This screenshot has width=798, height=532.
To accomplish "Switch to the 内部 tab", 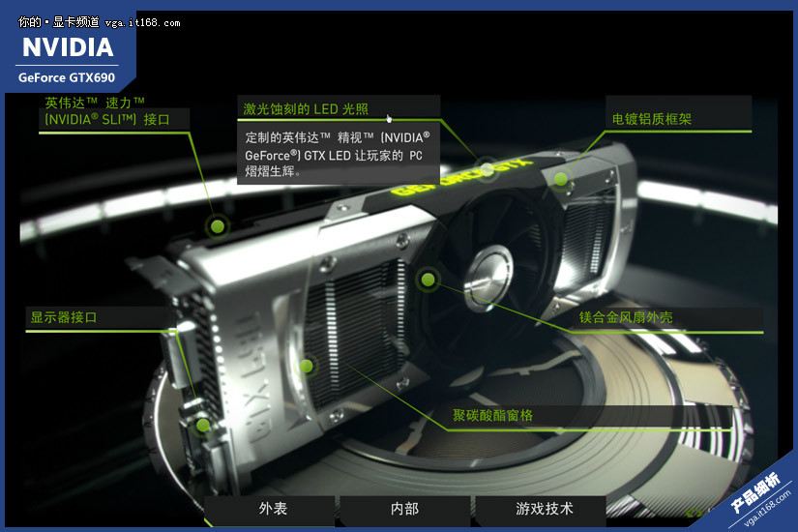I will pyautogui.click(x=405, y=509).
